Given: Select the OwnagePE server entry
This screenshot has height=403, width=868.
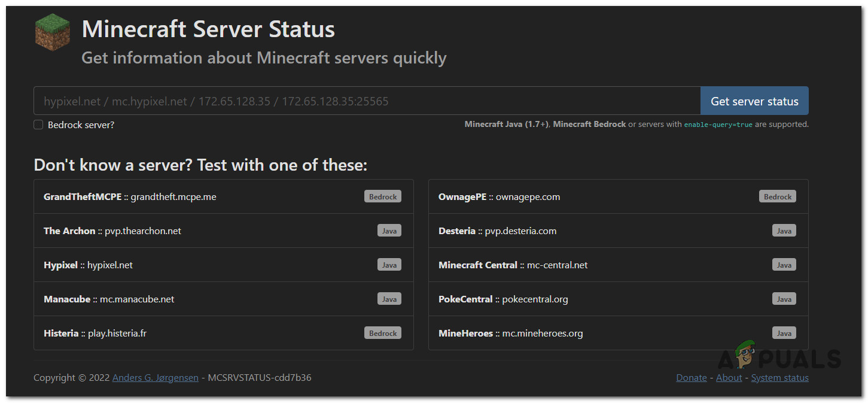Looking at the screenshot, I should (619, 196).
